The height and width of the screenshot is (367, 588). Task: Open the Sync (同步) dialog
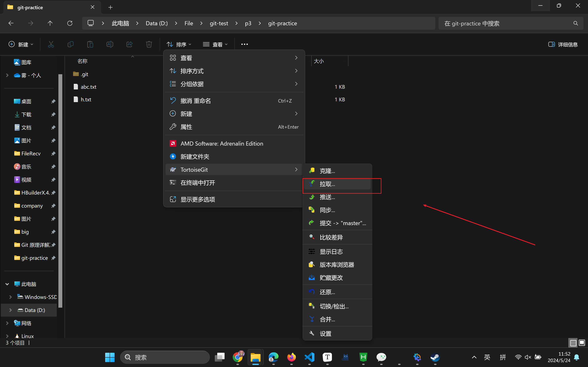(327, 210)
